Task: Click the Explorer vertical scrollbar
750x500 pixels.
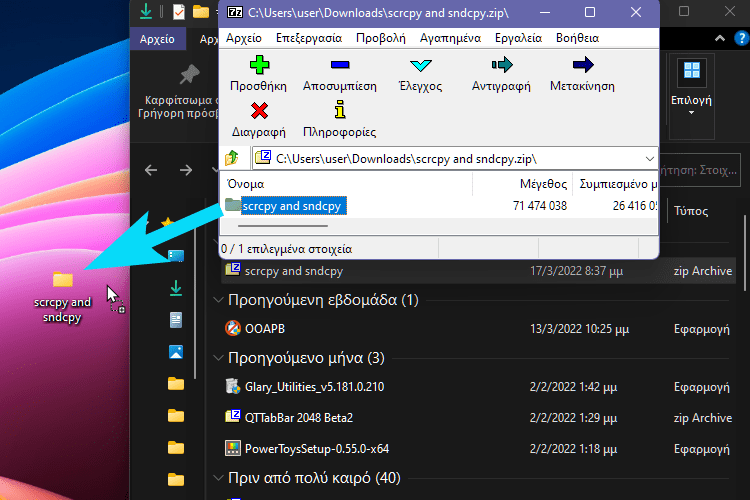Action: click(746, 254)
